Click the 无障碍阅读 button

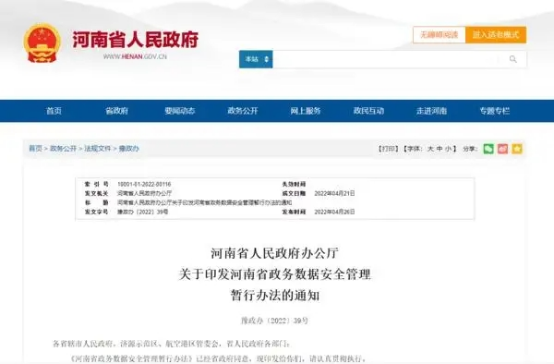439,35
